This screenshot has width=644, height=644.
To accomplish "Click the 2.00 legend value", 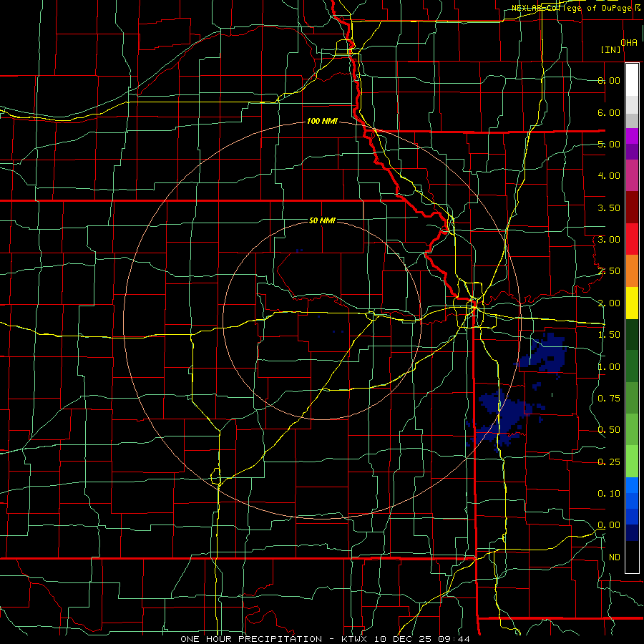I will (609, 303).
